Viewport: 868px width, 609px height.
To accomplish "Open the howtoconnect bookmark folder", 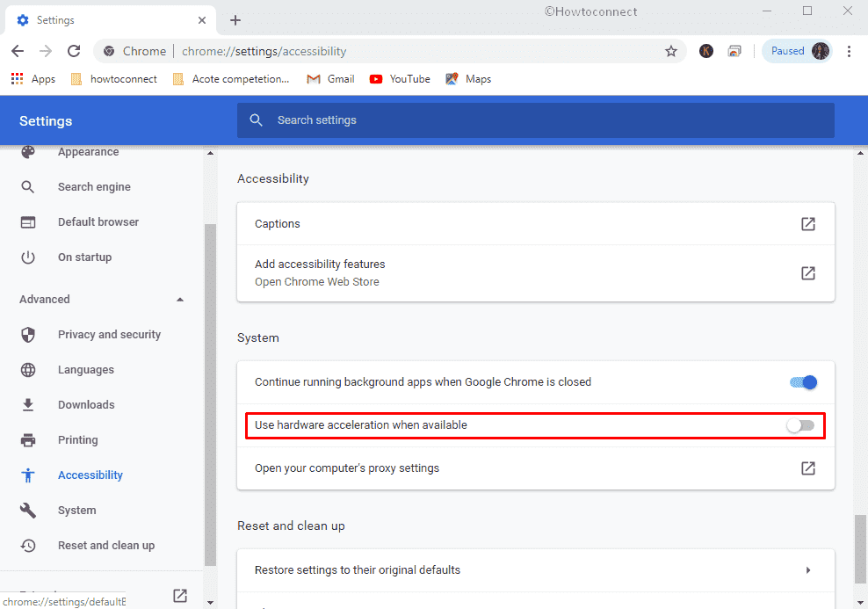I will (113, 79).
